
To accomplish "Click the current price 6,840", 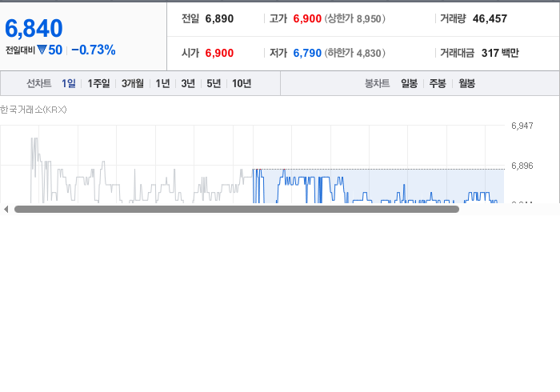I will click(34, 28).
